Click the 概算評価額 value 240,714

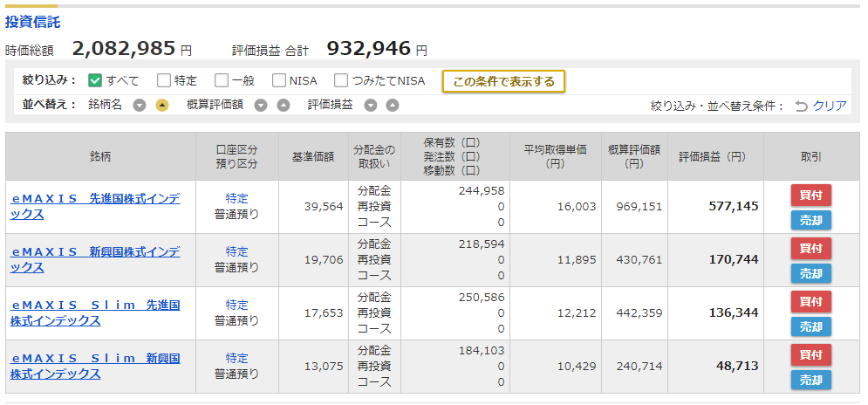(x=639, y=367)
